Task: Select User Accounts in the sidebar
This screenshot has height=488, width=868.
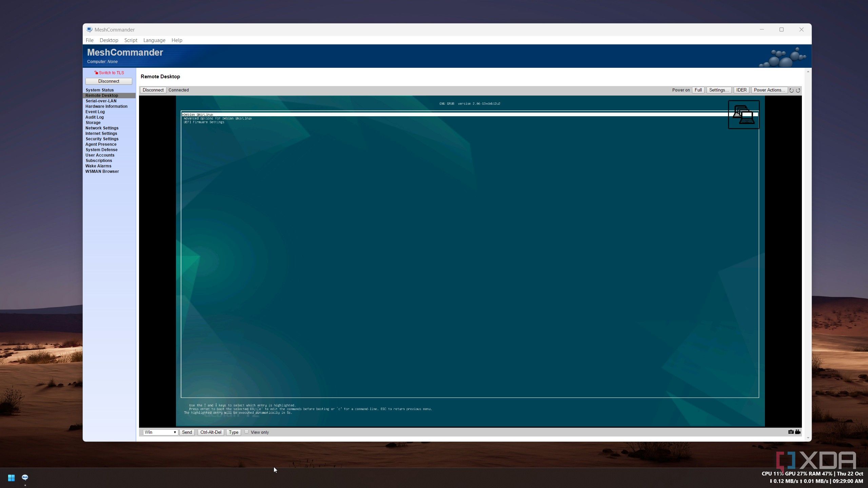Action: [x=100, y=155]
